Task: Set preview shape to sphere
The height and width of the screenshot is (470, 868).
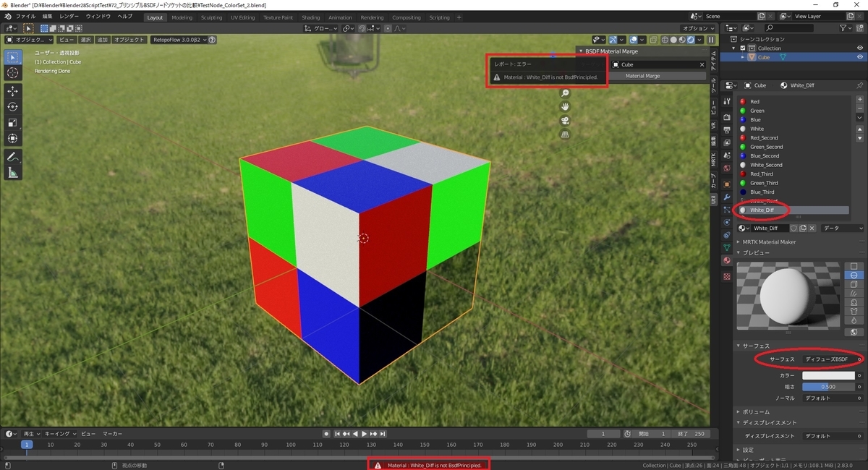Action: [854, 275]
